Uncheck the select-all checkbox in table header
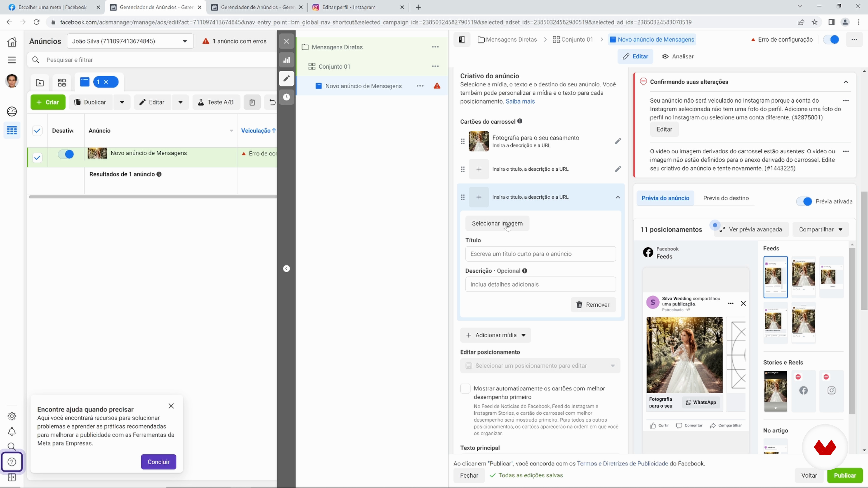Viewport: 868px width, 488px height. coord(37,131)
